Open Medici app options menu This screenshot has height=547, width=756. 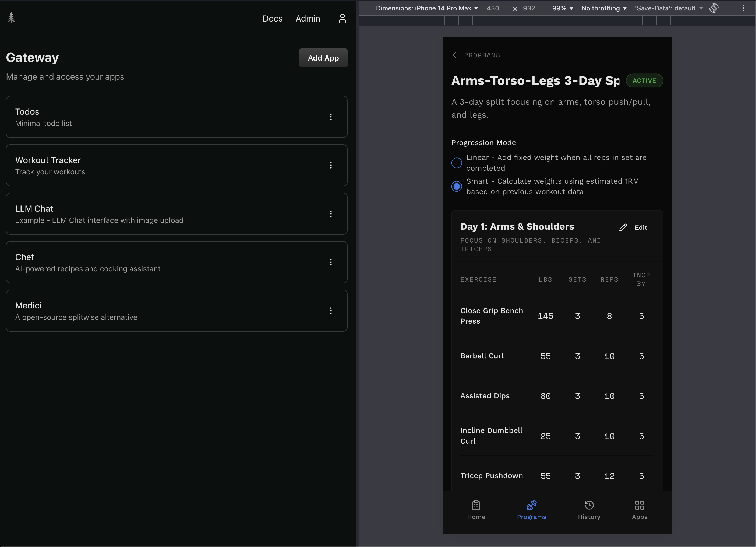331,311
